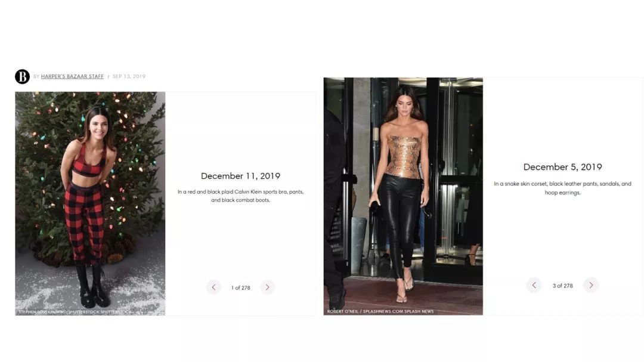This screenshot has width=644, height=362.
Task: Open the red plaid outfit photo
Action: click(91, 203)
